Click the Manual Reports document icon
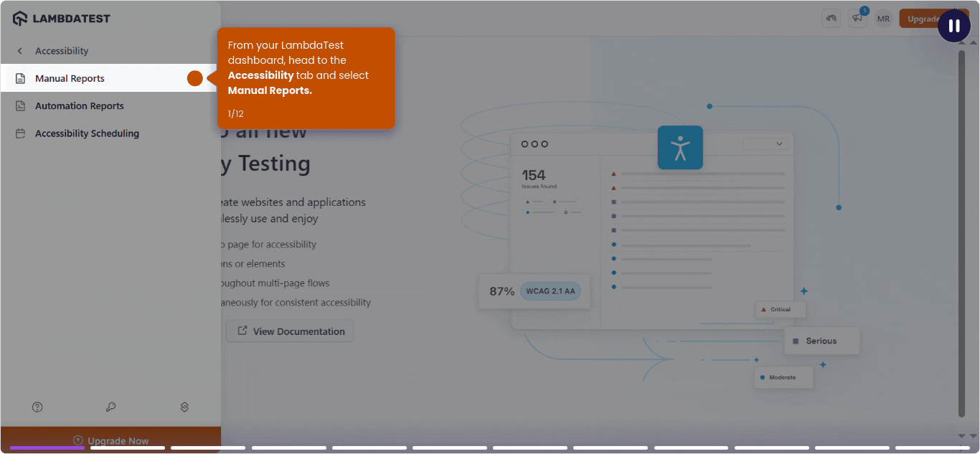Image resolution: width=980 pixels, height=454 pixels. coord(20,78)
